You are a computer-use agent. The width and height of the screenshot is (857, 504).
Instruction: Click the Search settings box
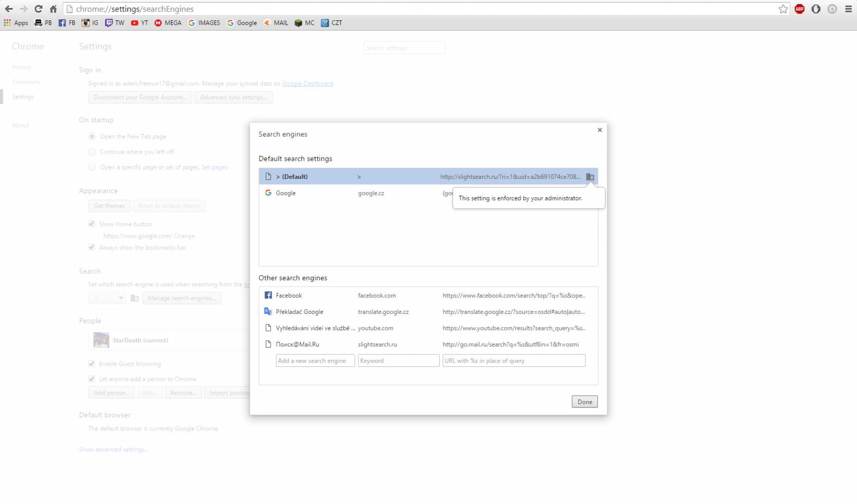coord(404,48)
